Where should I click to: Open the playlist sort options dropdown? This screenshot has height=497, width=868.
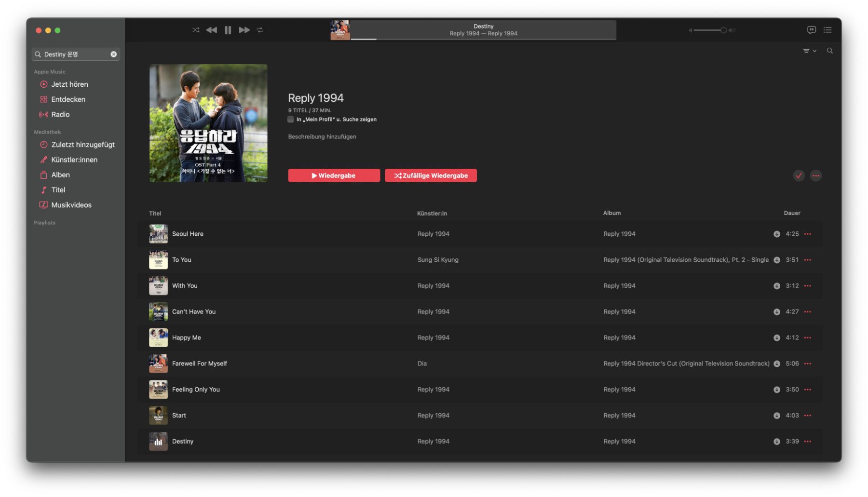click(809, 51)
